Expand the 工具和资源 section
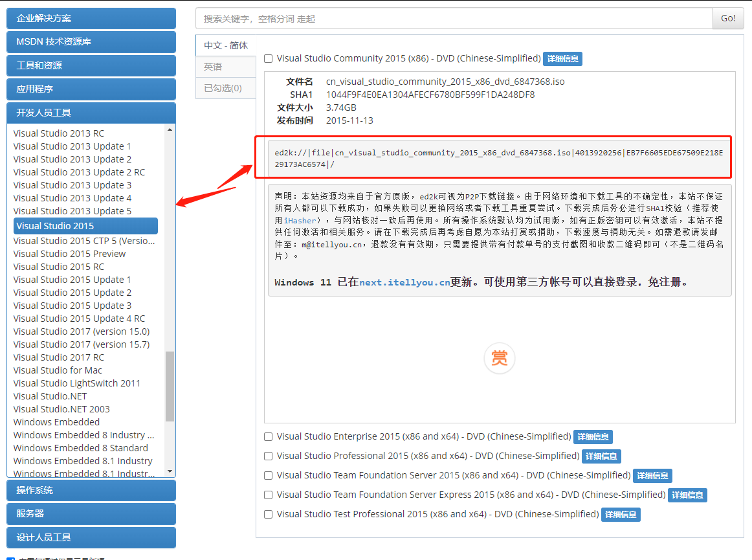Viewport: 752px width, 560px height. coord(91,65)
